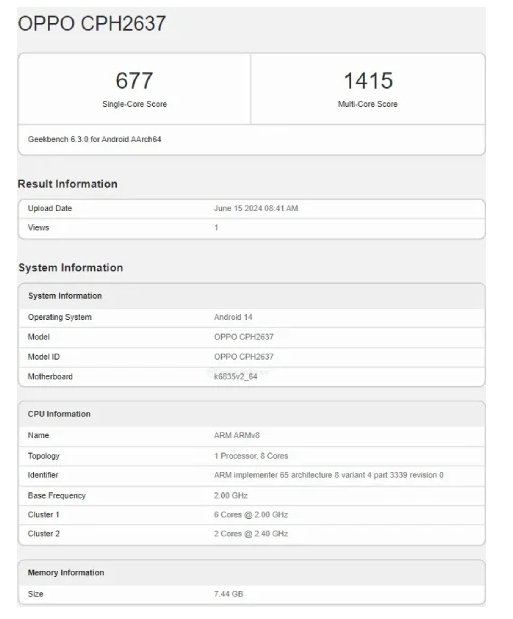Click the Cluster 2 value 2 Cores @ 2.40 GHz
This screenshot has height=619, width=513.
pyautogui.click(x=251, y=534)
